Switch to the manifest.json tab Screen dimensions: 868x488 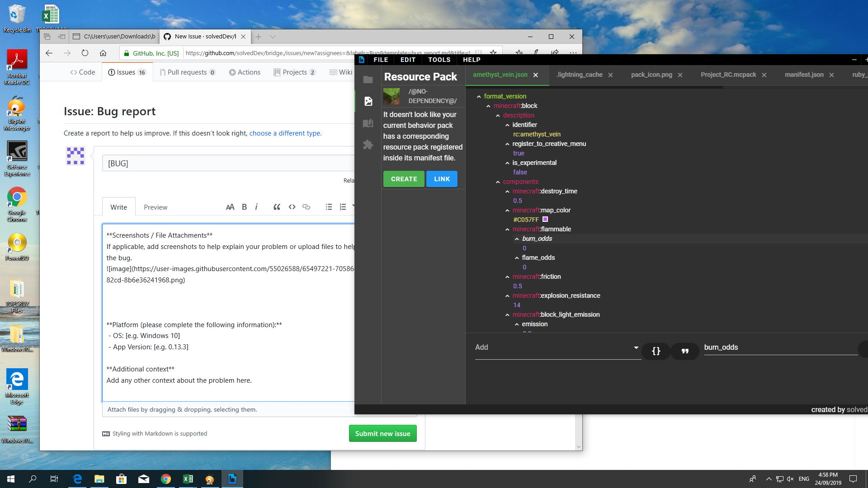(x=804, y=75)
